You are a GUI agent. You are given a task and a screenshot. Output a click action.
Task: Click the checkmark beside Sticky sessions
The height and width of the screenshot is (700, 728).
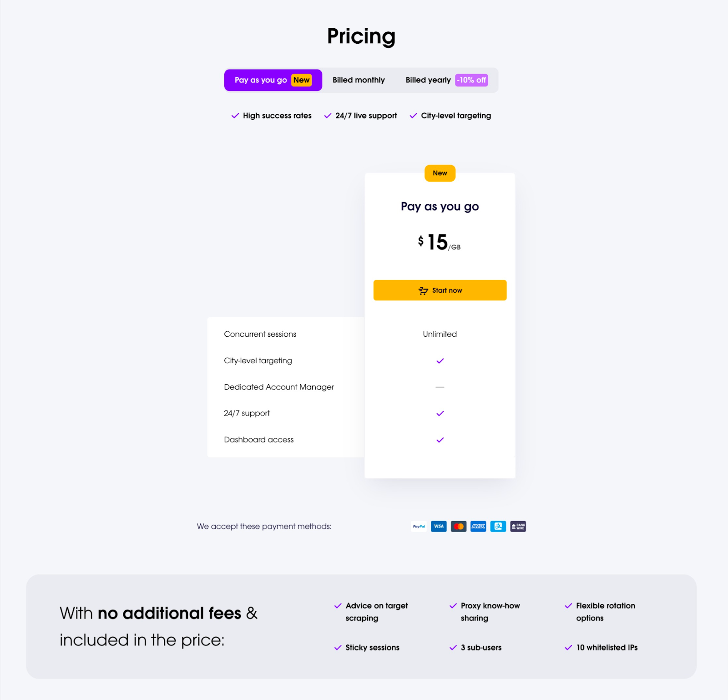[x=338, y=648]
